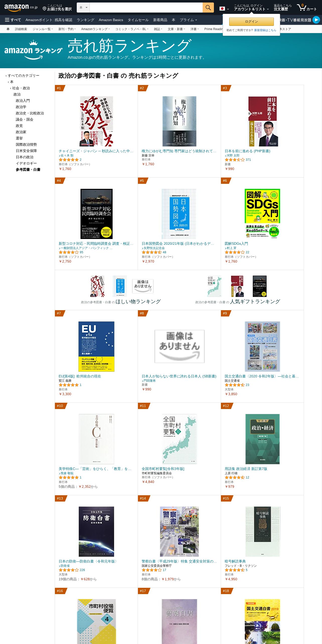Open タイムセール in navigation bar

point(138,20)
